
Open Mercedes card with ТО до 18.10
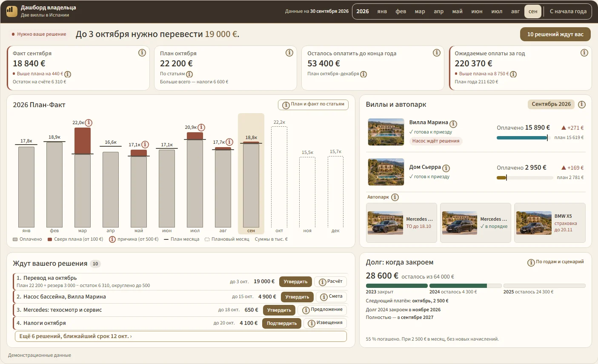(401, 223)
